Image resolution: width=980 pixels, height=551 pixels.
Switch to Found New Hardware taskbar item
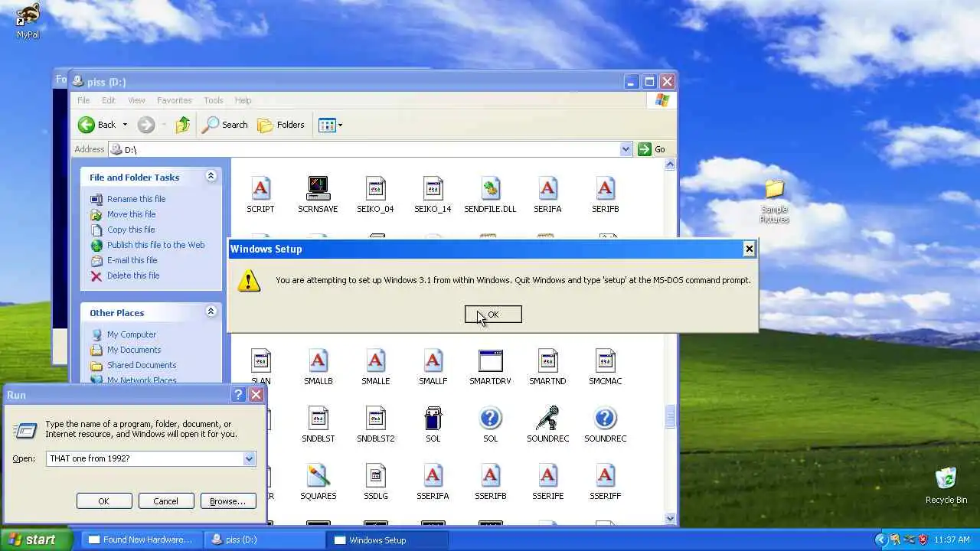(141, 540)
